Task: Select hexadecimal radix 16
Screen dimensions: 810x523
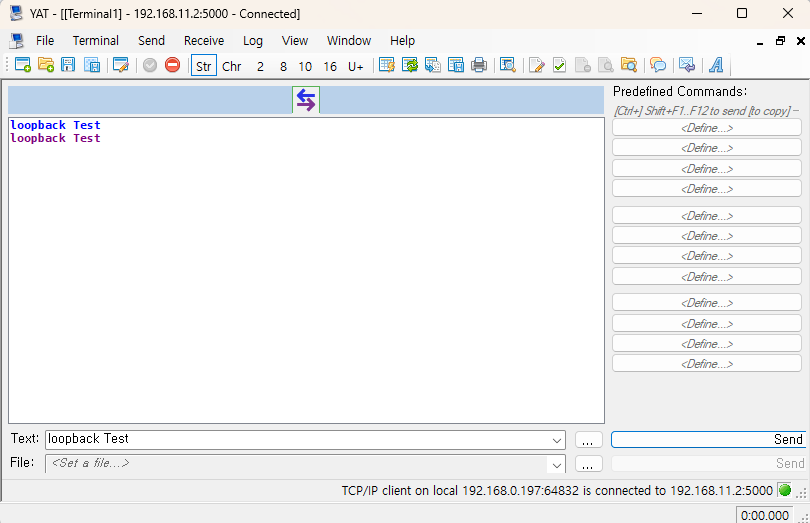Action: (330, 66)
